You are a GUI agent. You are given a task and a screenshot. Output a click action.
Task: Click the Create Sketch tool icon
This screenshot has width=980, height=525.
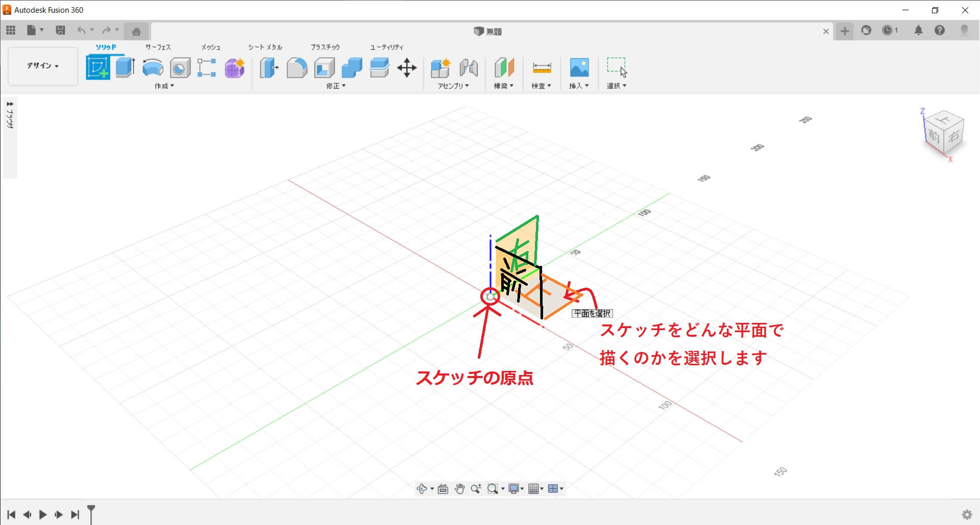point(98,68)
